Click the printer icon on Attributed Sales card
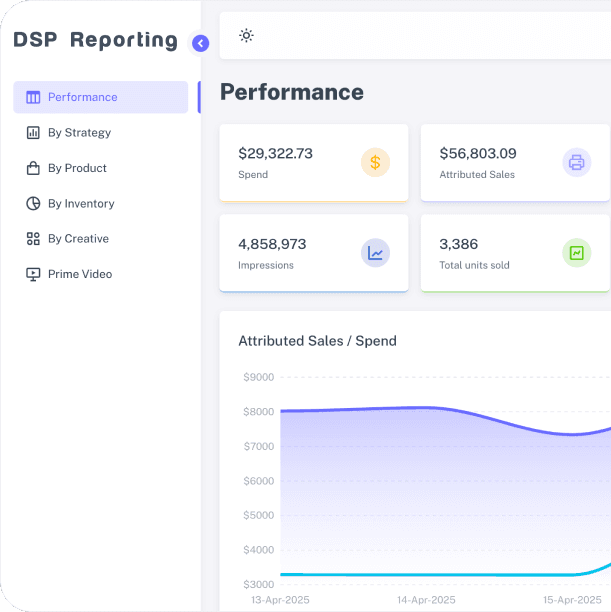Image resolution: width=611 pixels, height=612 pixels. pyautogui.click(x=577, y=162)
